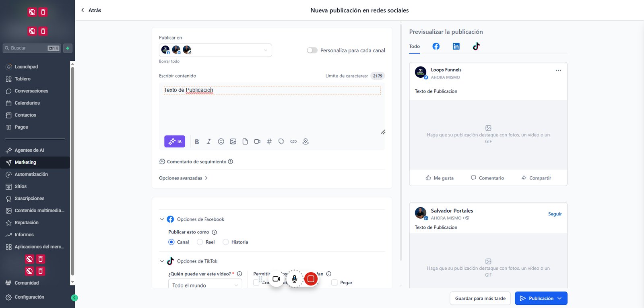
Task: Click the Buscar search field
Action: tap(32, 48)
